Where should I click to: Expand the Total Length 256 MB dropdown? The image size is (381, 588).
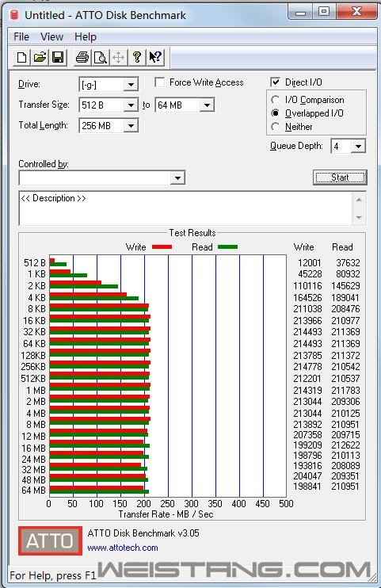(131, 126)
